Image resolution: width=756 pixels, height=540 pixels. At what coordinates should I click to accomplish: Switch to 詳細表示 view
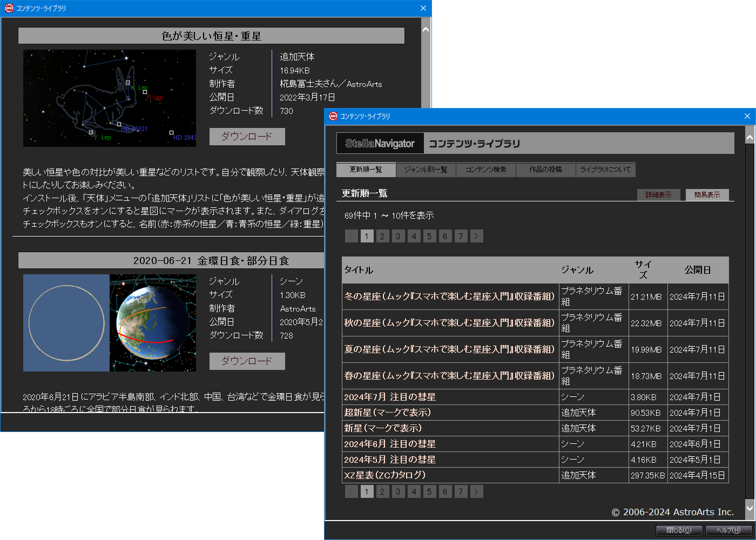pos(658,195)
